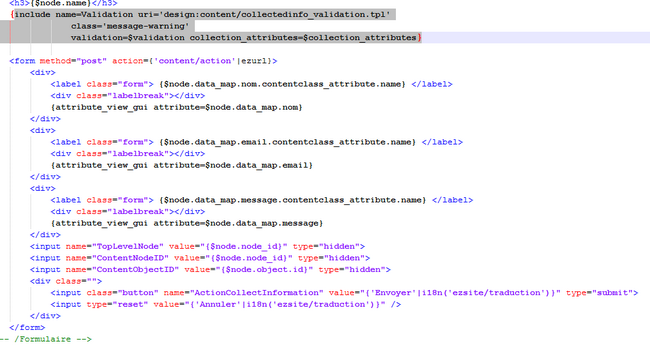
Task: Click the ezurl operator
Action: pyautogui.click(x=254, y=61)
